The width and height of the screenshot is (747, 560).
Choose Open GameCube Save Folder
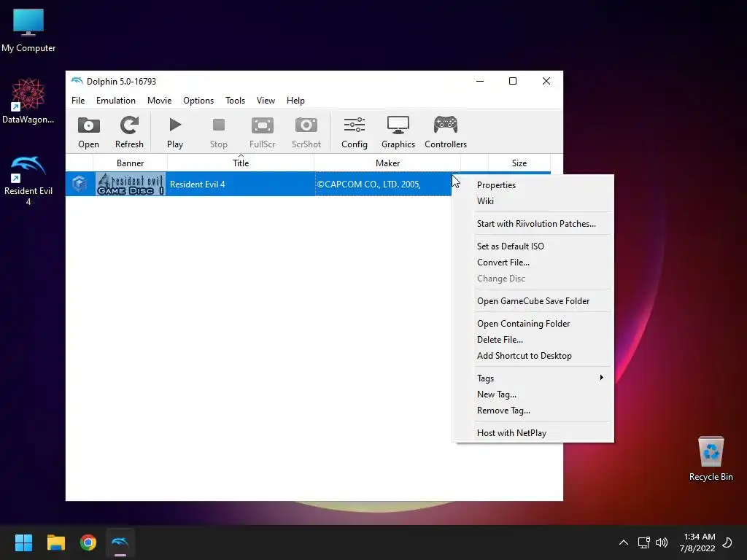[533, 301]
